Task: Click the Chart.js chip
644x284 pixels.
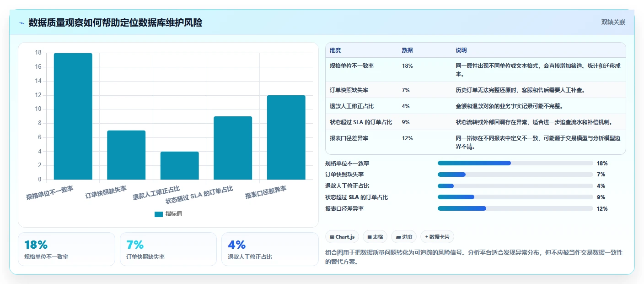Action: (342, 237)
